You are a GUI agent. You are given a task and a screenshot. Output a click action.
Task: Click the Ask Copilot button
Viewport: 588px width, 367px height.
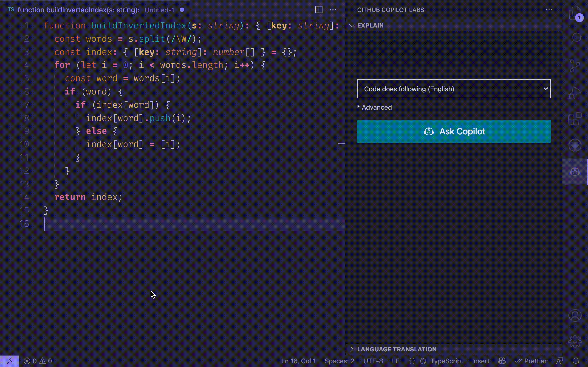pyautogui.click(x=454, y=131)
